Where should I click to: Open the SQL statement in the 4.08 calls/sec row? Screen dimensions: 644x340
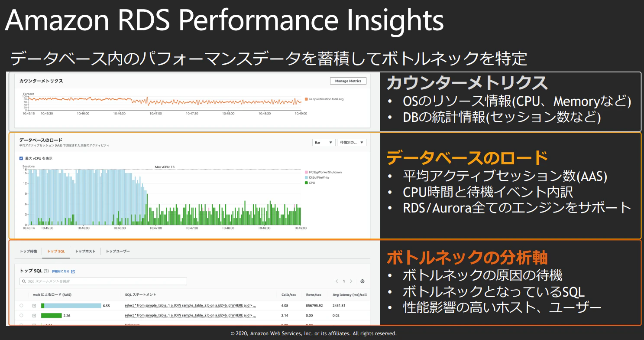190,306
